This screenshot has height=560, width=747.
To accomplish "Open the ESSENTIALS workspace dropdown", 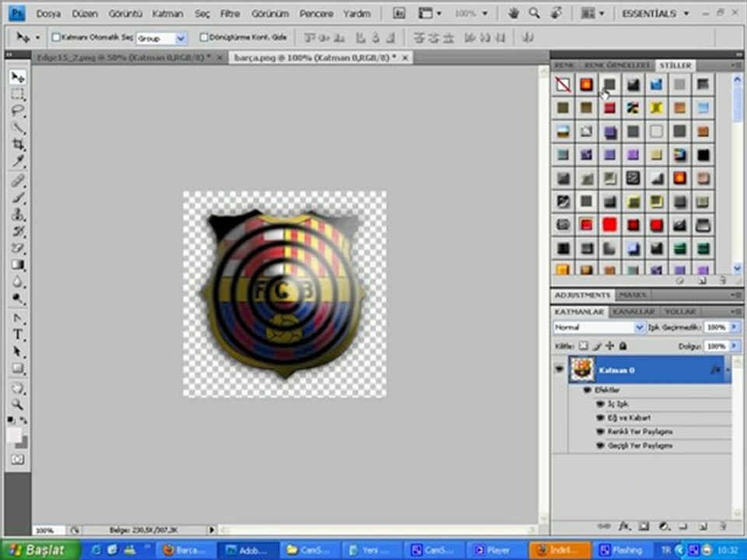I will 655,13.
